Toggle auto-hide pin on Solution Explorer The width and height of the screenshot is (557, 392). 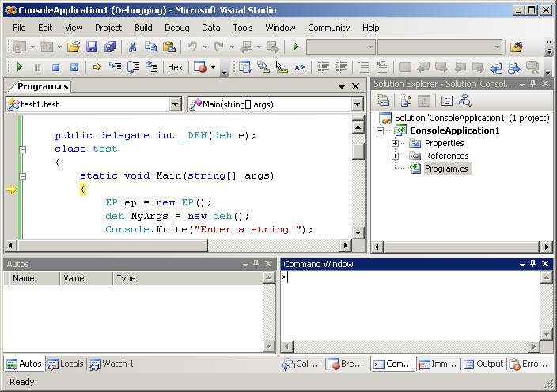(533, 84)
